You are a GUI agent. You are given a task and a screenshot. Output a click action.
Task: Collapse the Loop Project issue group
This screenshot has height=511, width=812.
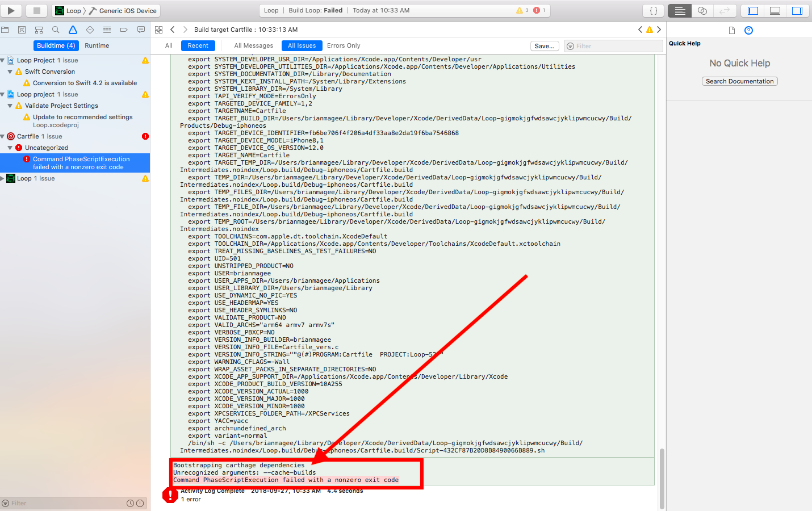coord(3,60)
